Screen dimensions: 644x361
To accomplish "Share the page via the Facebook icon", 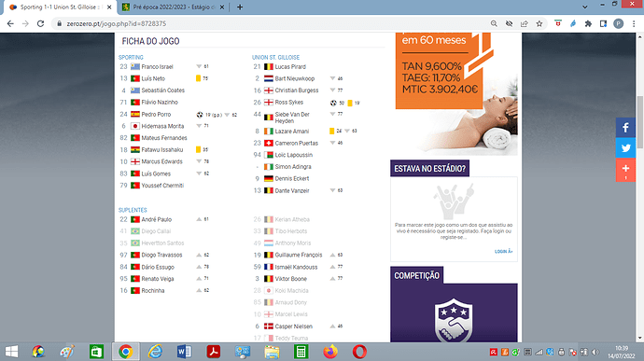I will [625, 127].
